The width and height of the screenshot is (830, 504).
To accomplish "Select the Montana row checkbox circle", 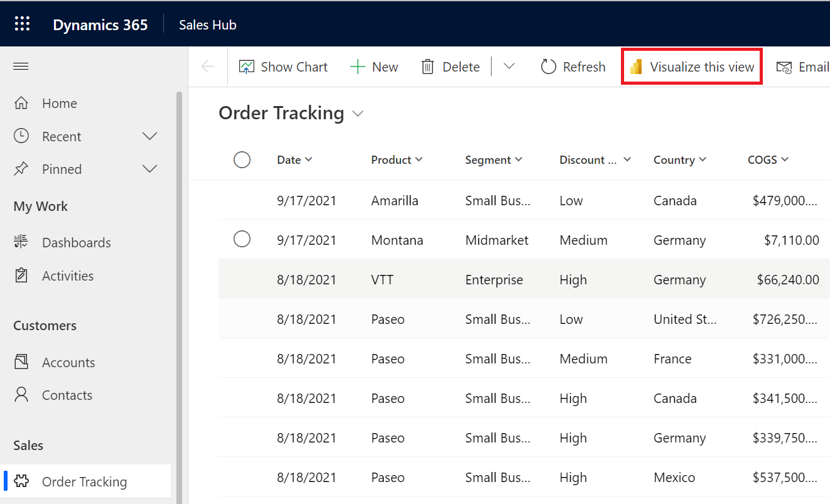I will tap(242, 239).
